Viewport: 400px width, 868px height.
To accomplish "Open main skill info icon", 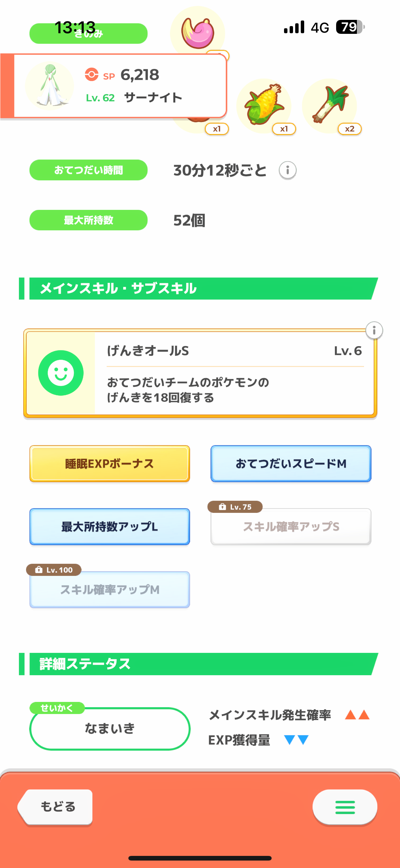I will tap(374, 331).
